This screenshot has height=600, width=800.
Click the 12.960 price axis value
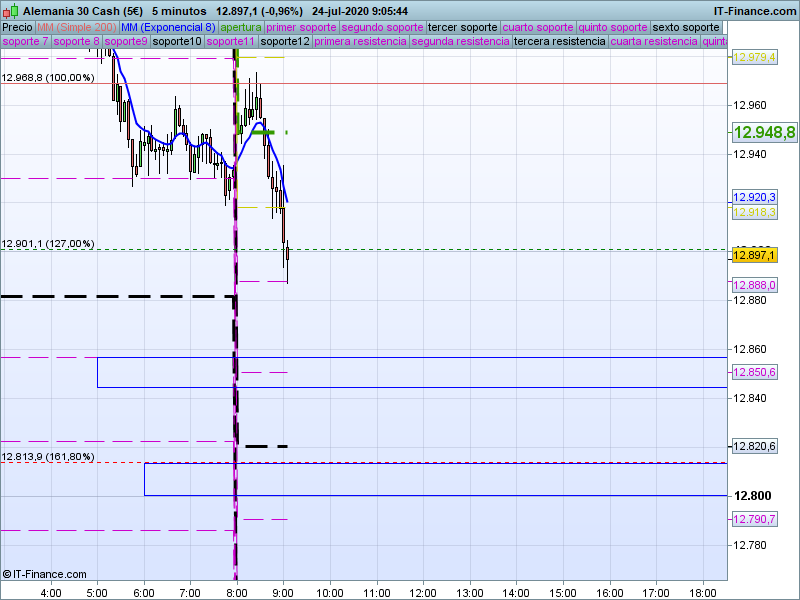coord(749,106)
